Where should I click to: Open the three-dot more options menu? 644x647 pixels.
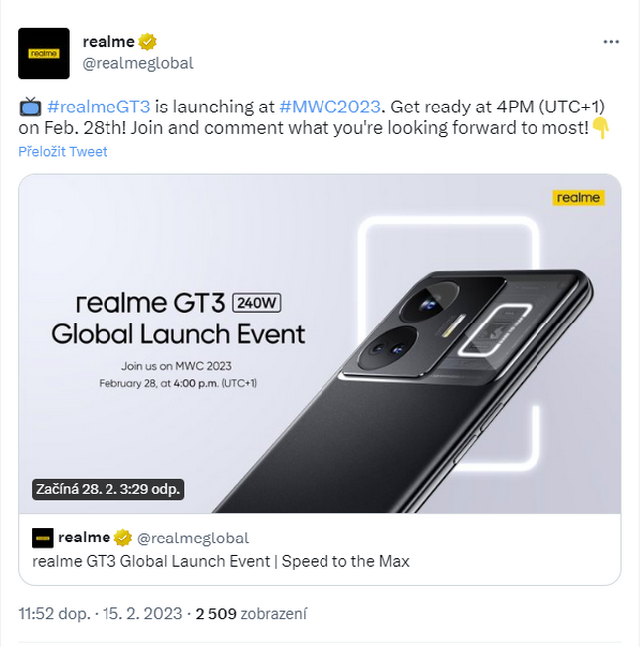[x=611, y=42]
